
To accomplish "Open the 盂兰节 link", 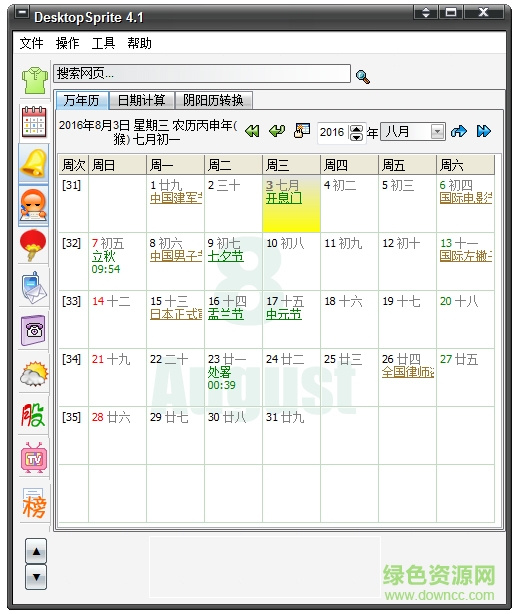I will click(x=226, y=314).
